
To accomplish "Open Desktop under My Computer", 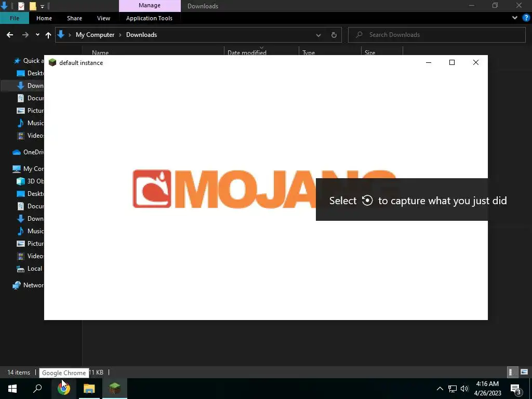I will click(31, 194).
